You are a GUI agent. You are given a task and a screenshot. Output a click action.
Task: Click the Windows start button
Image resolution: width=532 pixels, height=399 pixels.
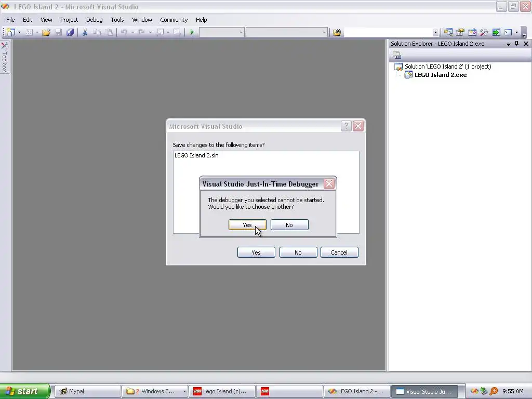24,391
